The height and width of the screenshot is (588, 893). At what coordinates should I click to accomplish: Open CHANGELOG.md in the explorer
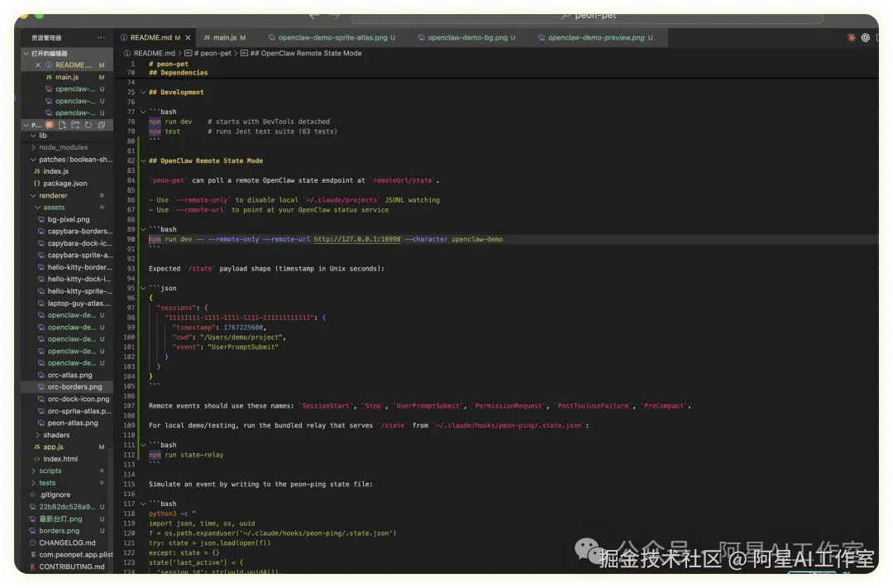tap(67, 543)
